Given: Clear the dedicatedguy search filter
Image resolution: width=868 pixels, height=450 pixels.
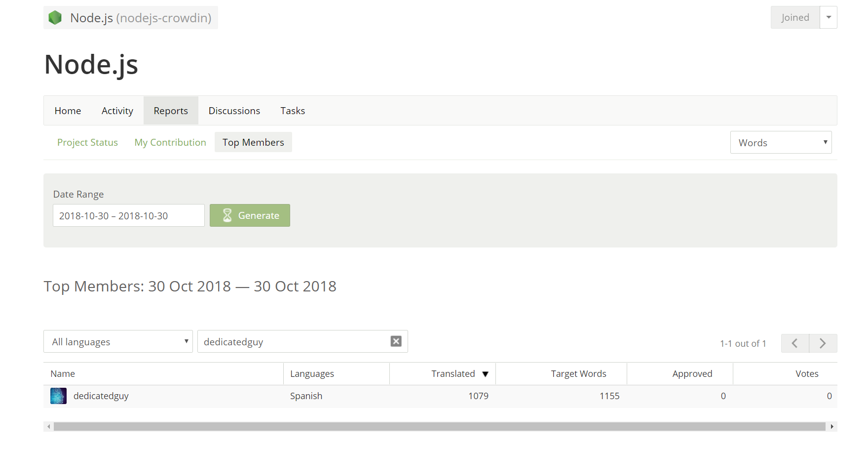Looking at the screenshot, I should (396, 341).
